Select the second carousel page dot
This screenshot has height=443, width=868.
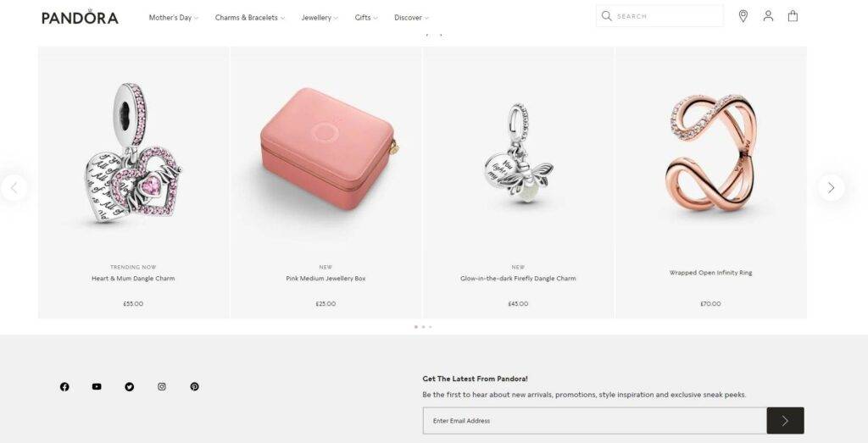(x=424, y=327)
